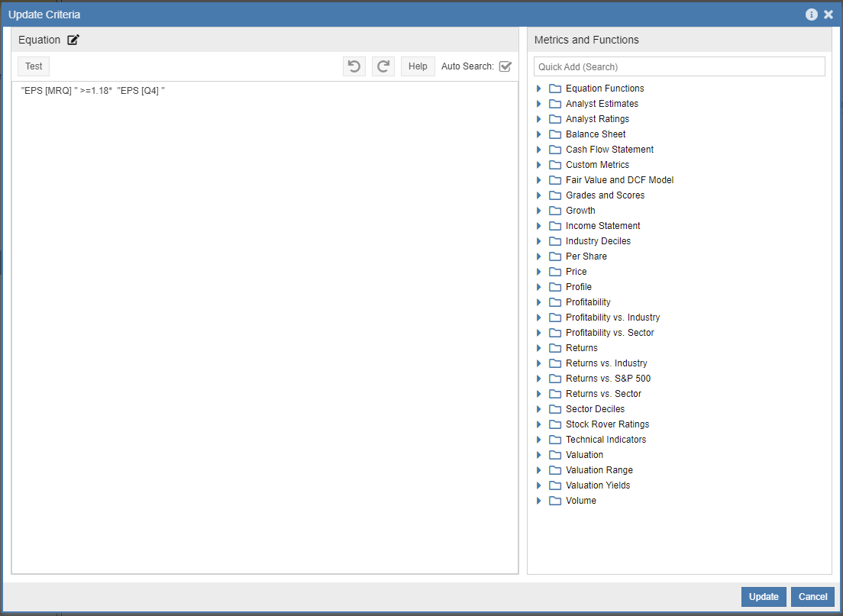Open the Help button
The width and height of the screenshot is (843, 616).
[x=418, y=66]
